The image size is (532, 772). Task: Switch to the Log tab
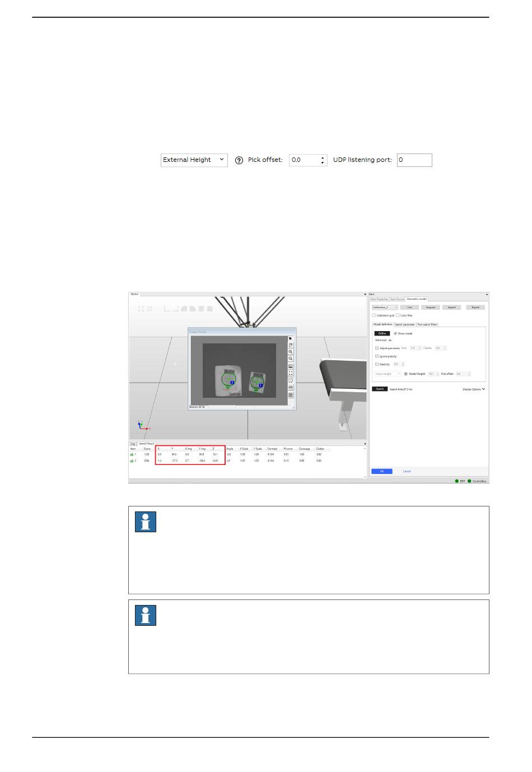tap(133, 444)
